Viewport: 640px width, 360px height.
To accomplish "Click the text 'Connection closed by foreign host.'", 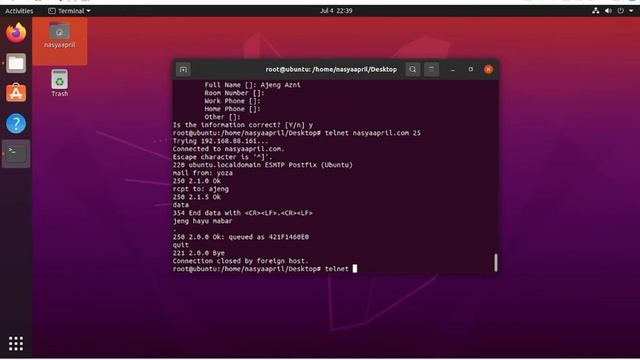I will tap(240, 261).
